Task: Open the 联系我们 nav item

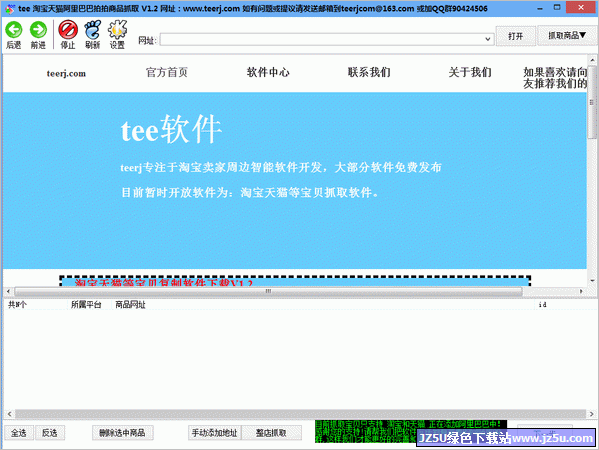Action: point(369,72)
